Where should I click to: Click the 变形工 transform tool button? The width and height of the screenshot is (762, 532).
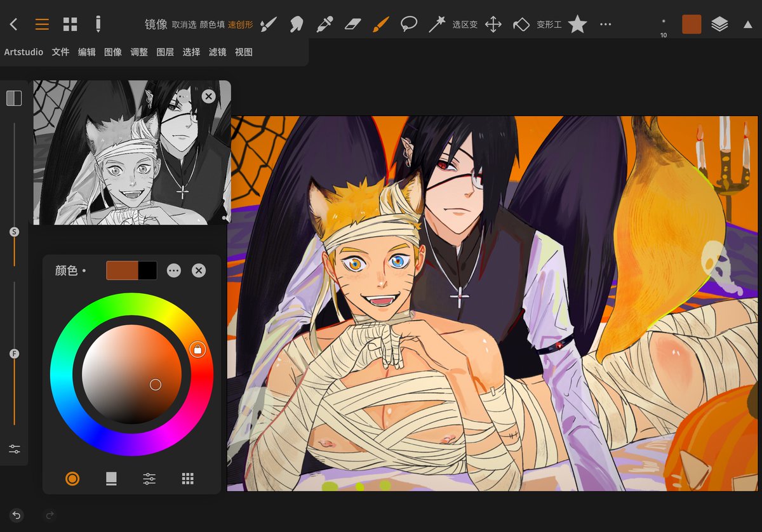(x=549, y=25)
